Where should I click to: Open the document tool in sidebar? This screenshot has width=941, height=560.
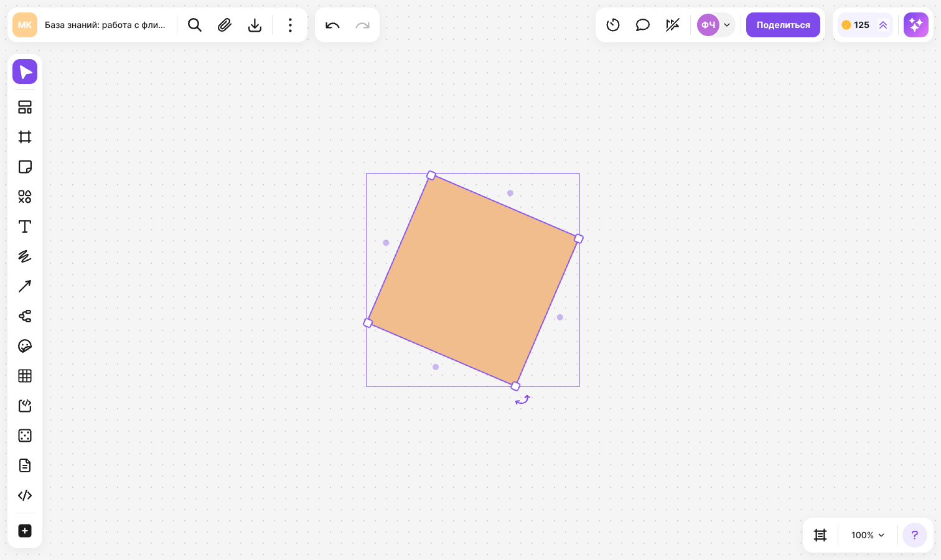[25, 465]
